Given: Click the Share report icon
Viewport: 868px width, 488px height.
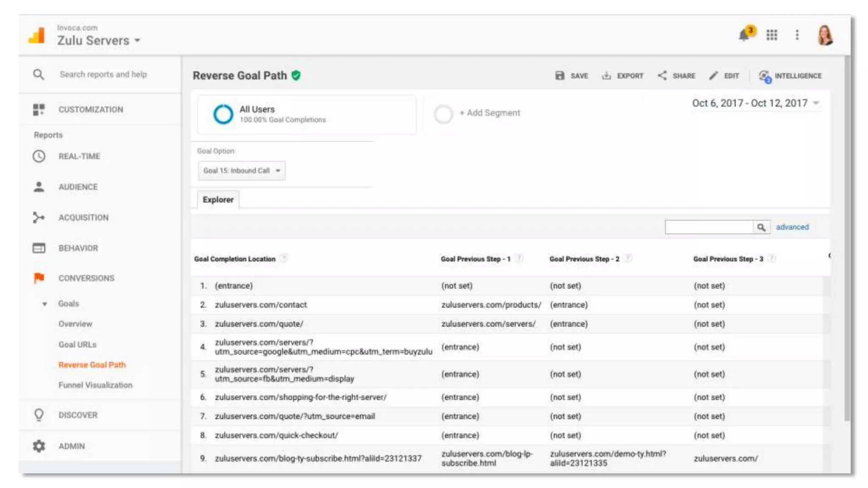Looking at the screenshot, I should pos(662,75).
